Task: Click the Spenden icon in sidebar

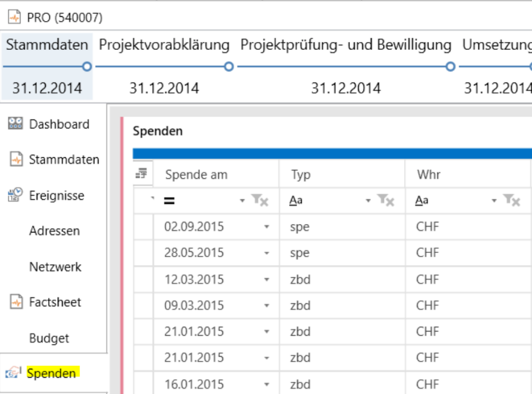Action: pos(14,373)
